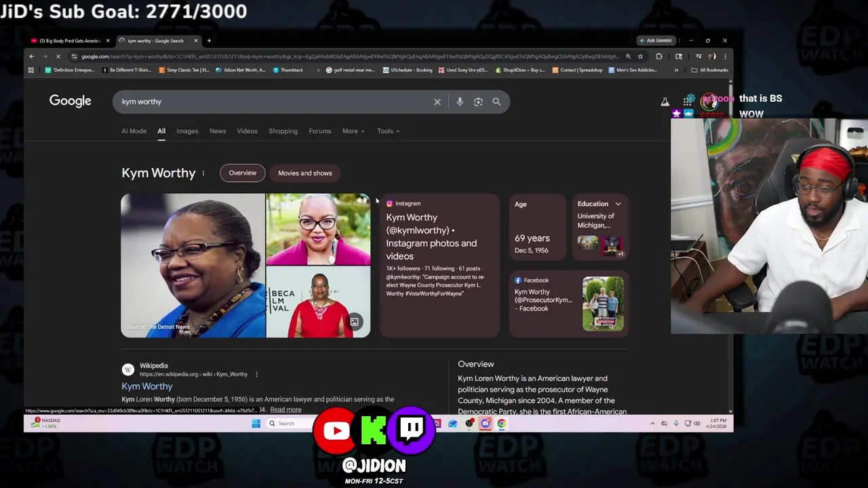Click the microphone icon in system tray
Screen dimensions: 868x488
click(x=676, y=424)
